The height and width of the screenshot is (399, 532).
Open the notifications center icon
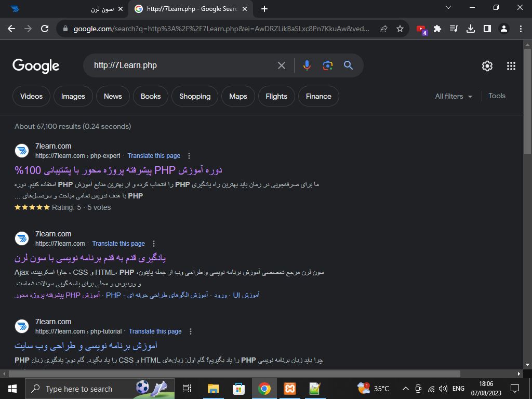pyautogui.click(x=515, y=389)
